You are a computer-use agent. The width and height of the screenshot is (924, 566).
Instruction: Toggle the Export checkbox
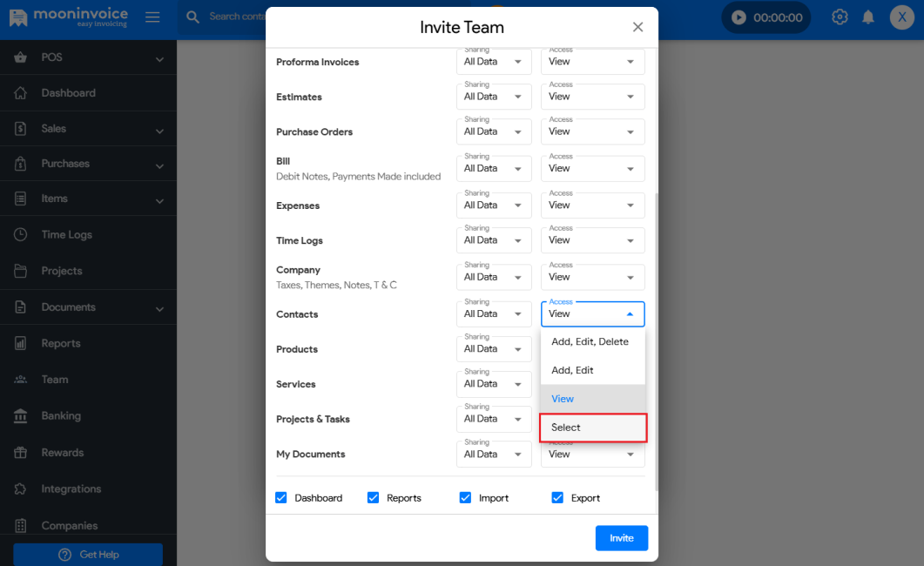pos(557,498)
